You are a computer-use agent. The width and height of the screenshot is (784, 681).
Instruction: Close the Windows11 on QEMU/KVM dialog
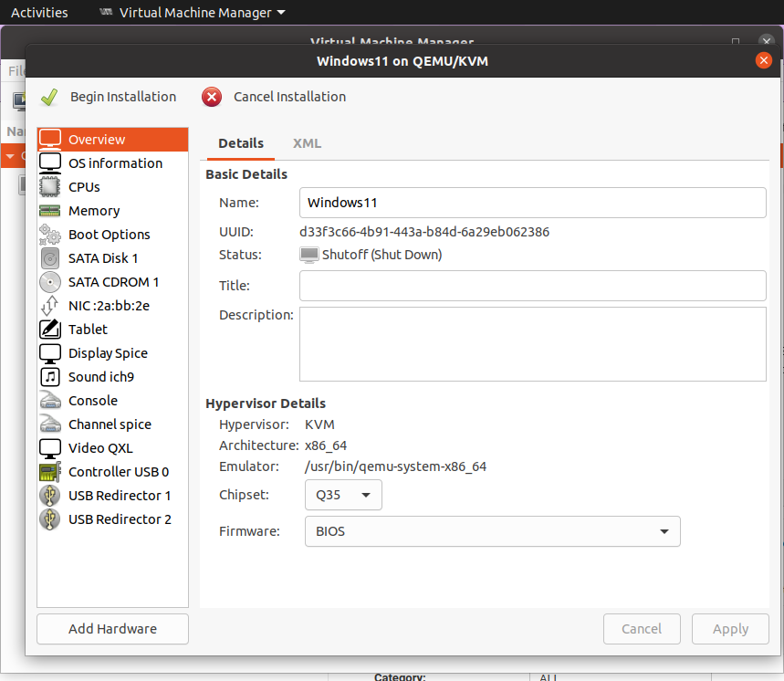pyautogui.click(x=764, y=60)
